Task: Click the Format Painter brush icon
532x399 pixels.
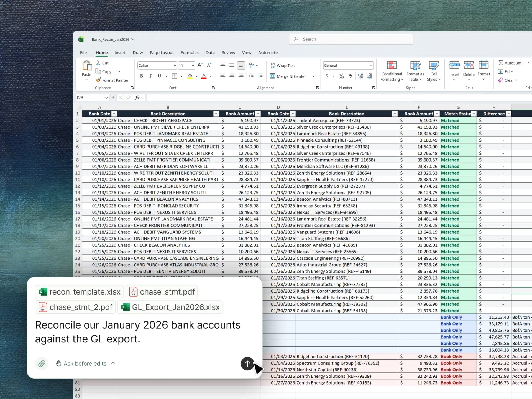Action: [x=98, y=80]
